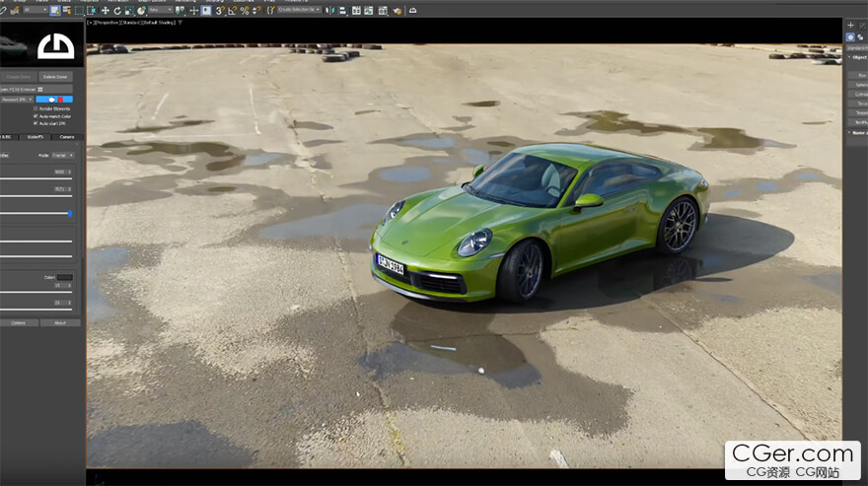868x486 pixels.
Task: Click the Delete Dome button
Action: [55, 77]
